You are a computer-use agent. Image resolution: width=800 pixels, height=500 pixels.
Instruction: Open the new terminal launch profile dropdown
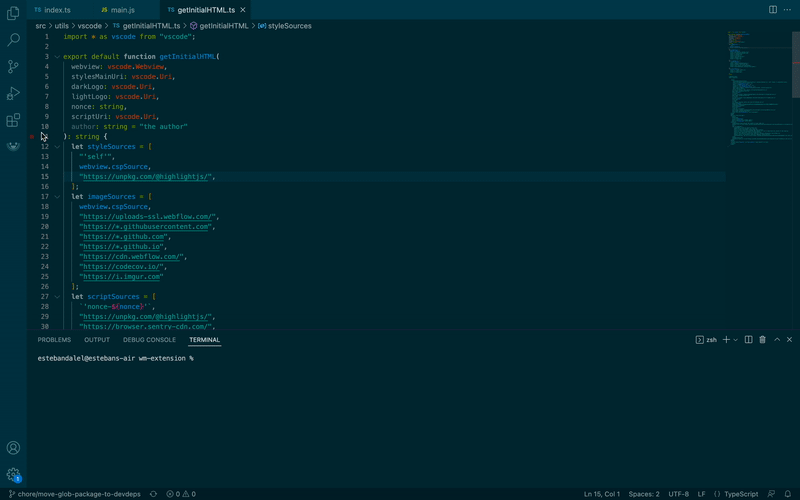736,340
